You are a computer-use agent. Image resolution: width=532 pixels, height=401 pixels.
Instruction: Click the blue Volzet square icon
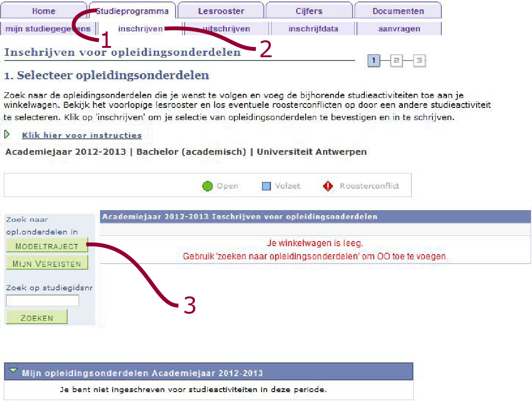tap(266, 186)
